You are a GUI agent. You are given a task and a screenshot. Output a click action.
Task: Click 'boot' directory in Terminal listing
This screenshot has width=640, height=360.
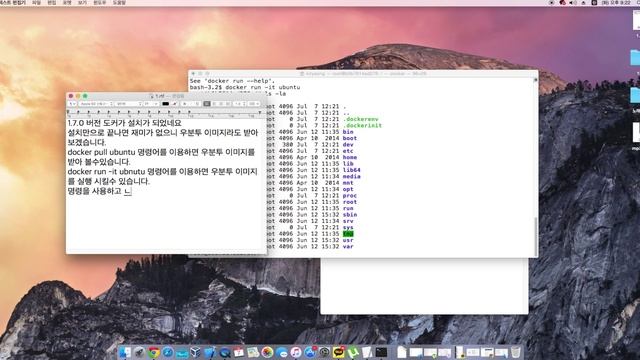coord(349,138)
